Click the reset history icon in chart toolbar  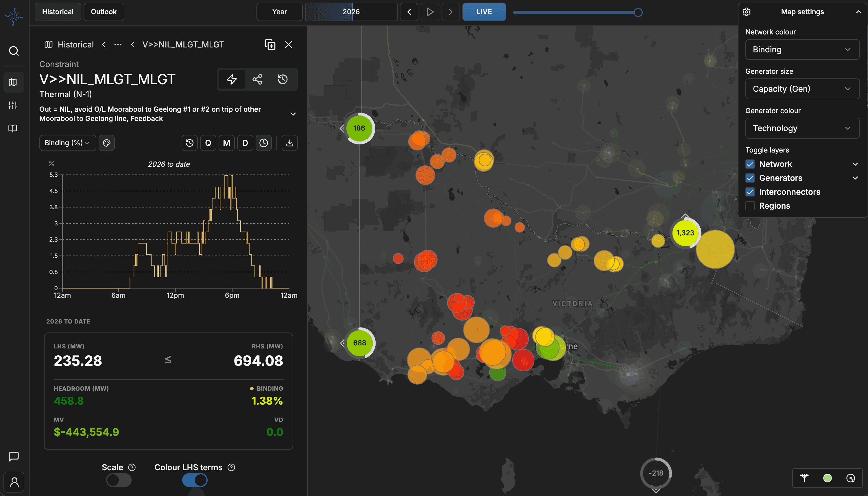click(x=190, y=143)
